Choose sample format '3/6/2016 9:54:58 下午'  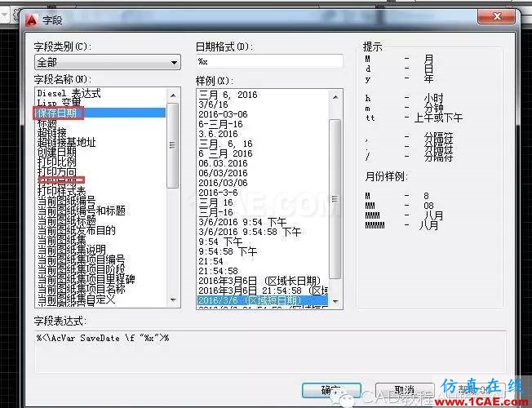coord(250,233)
